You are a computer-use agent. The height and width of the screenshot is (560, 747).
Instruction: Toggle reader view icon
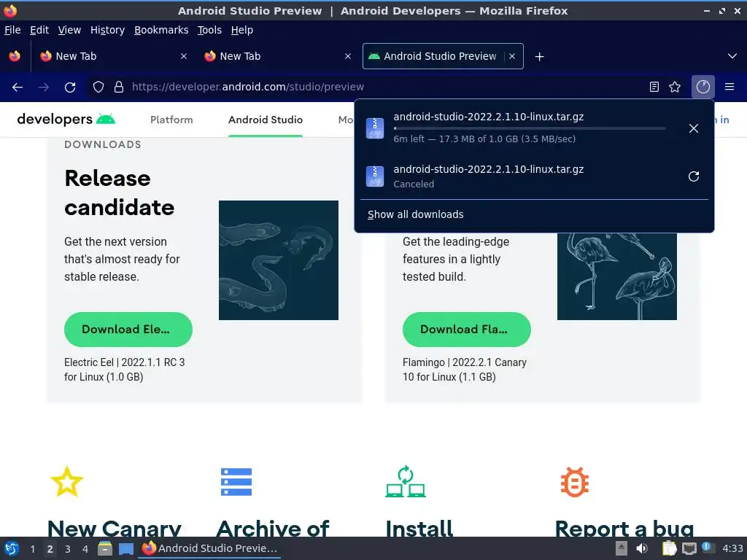coord(654,87)
